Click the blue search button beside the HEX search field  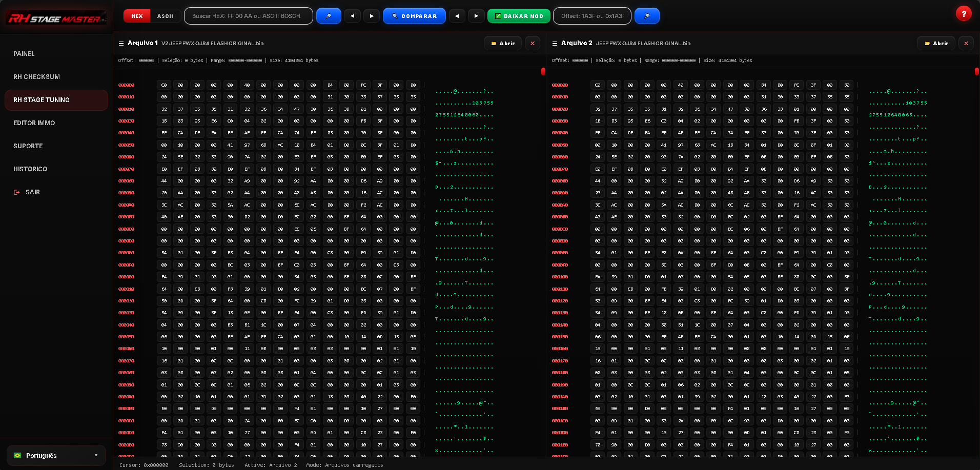tap(329, 16)
